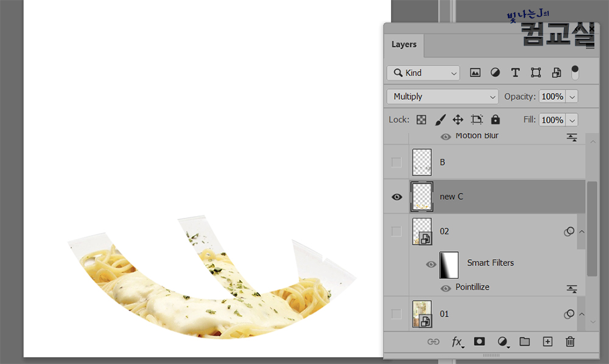Click the layers panel scrollbar thumb
This screenshot has height=364, width=609.
591,229
